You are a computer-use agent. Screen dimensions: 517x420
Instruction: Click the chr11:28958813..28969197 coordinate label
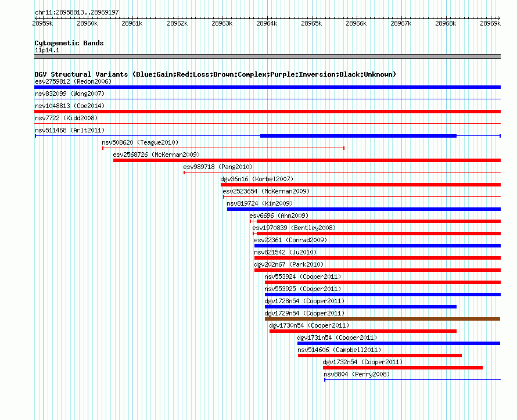pos(77,12)
